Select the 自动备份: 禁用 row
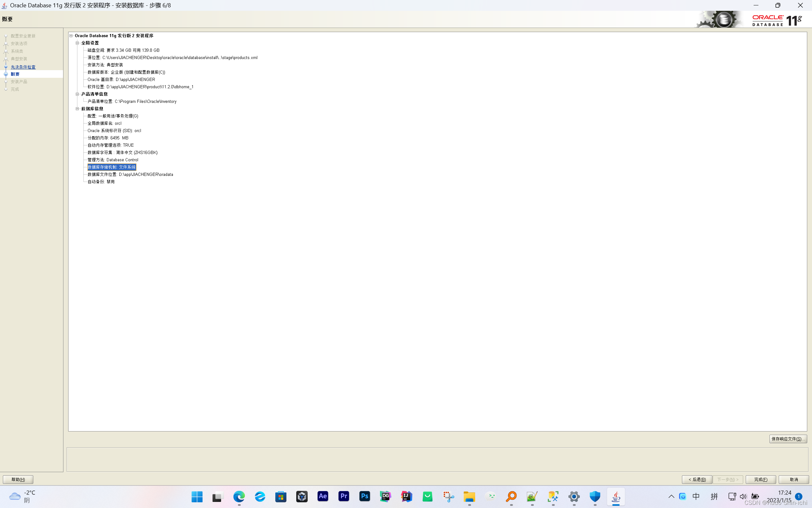 [101, 182]
